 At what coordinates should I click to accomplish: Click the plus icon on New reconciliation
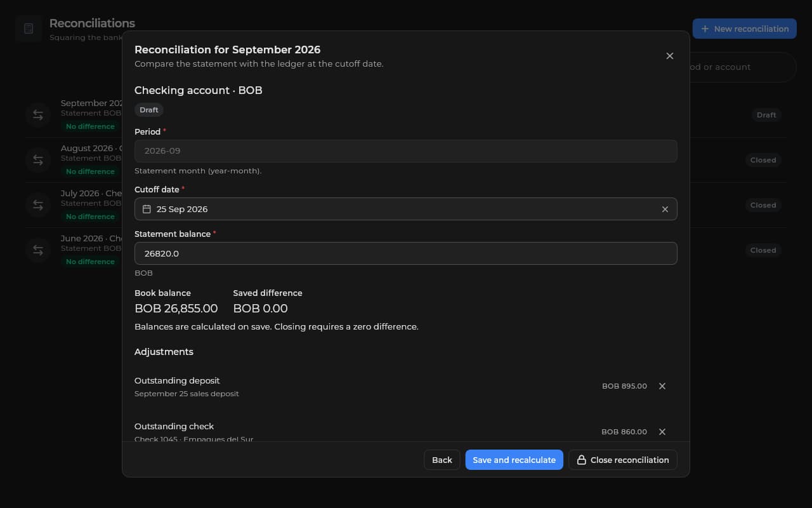[705, 29]
